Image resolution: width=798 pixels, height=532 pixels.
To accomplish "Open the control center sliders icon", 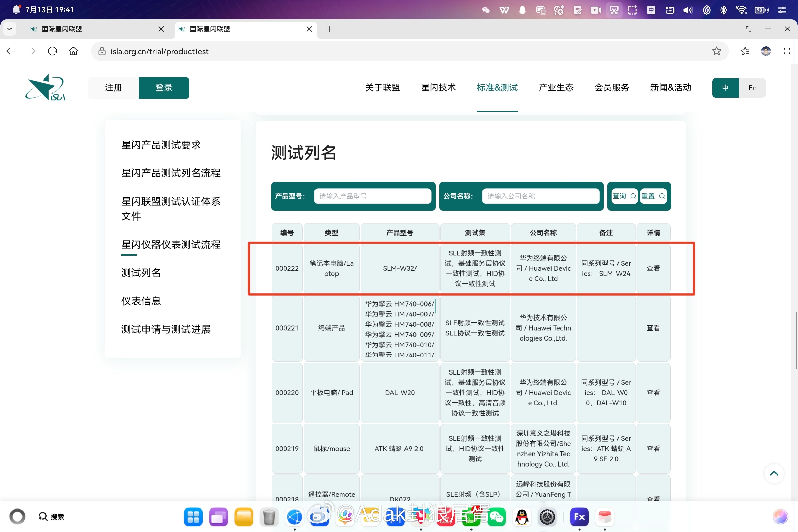I will pyautogui.click(x=782, y=10).
